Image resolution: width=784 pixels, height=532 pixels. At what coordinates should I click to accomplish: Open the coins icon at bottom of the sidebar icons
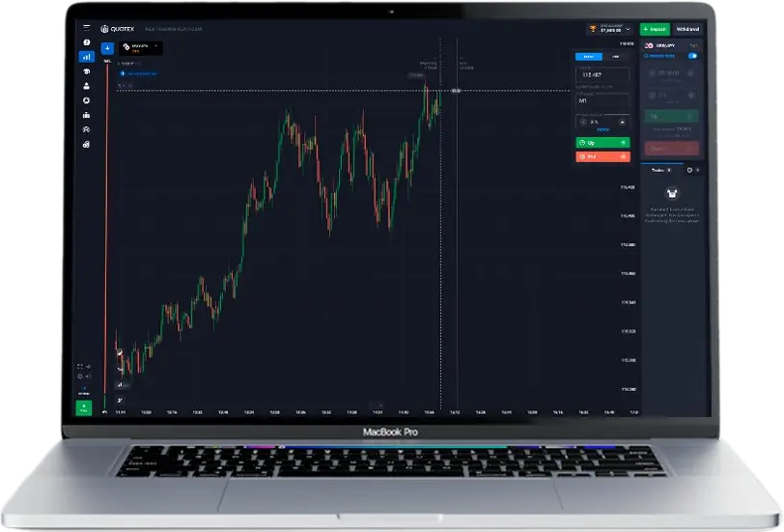tap(87, 145)
